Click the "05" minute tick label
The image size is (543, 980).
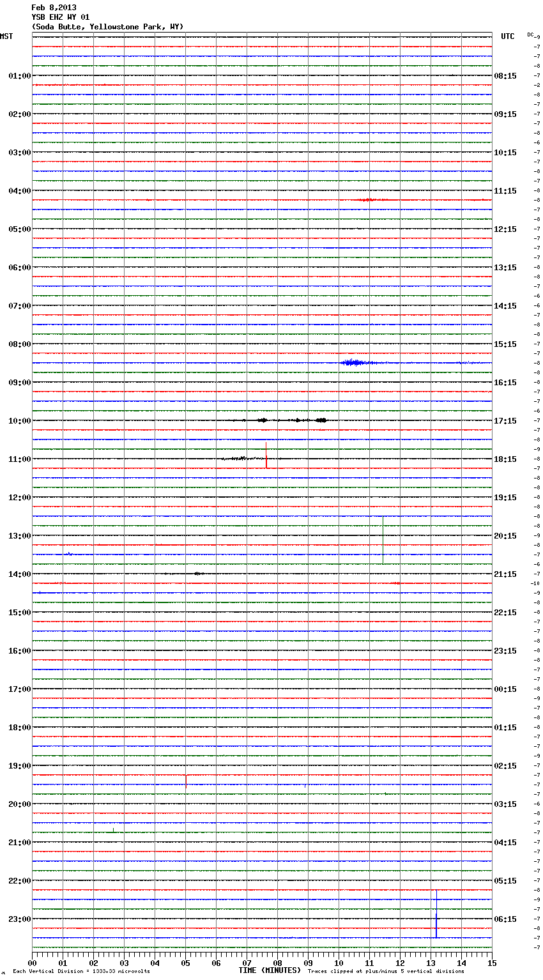tap(185, 963)
